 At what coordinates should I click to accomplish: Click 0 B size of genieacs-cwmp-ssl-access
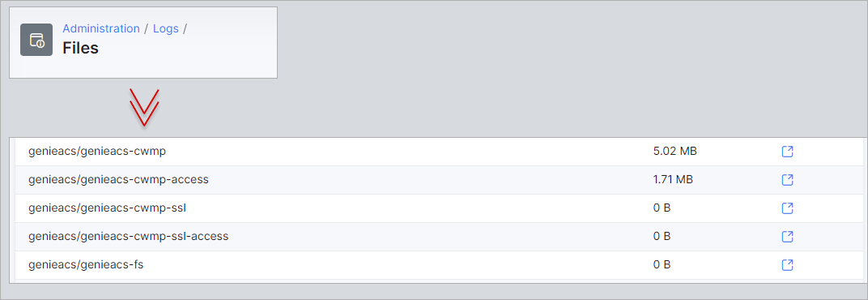[x=662, y=236]
